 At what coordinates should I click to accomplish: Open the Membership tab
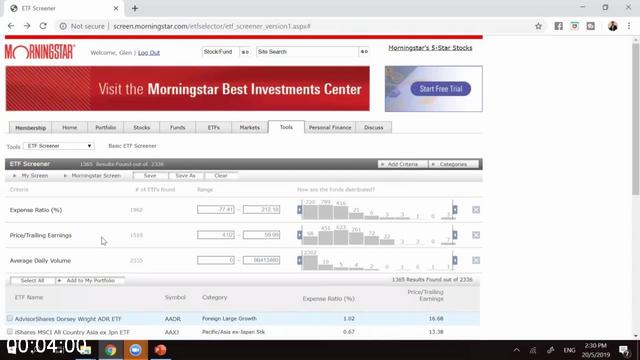tap(31, 128)
